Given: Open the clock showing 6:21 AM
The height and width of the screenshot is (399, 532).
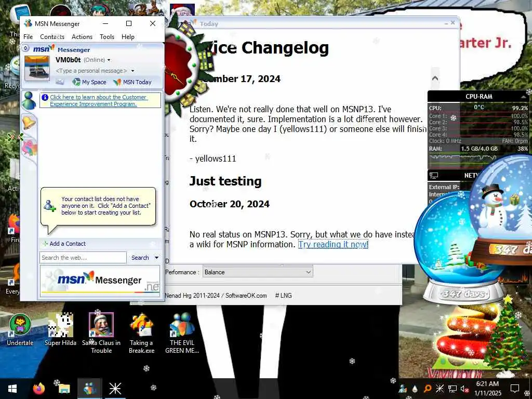Looking at the screenshot, I should pos(487,389).
